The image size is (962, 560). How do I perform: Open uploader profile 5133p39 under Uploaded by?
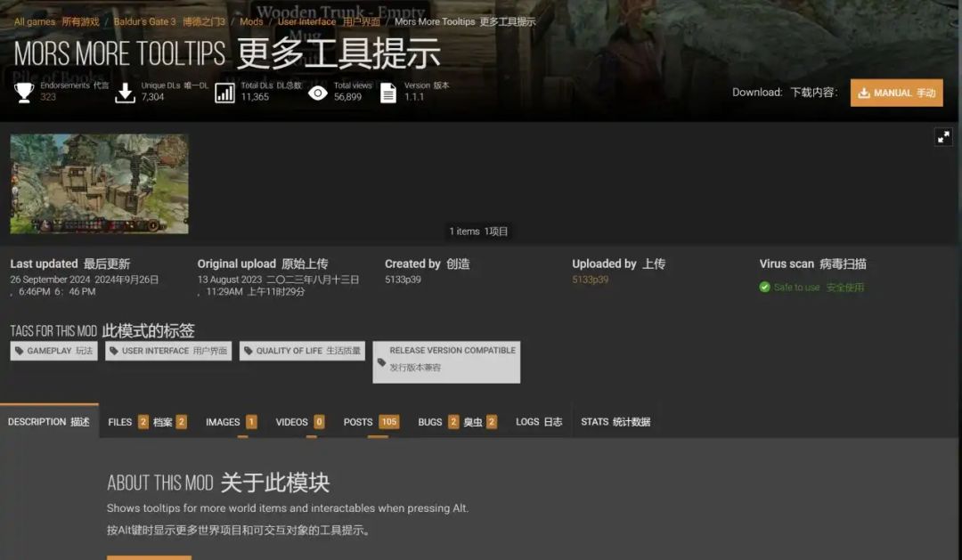pos(591,280)
